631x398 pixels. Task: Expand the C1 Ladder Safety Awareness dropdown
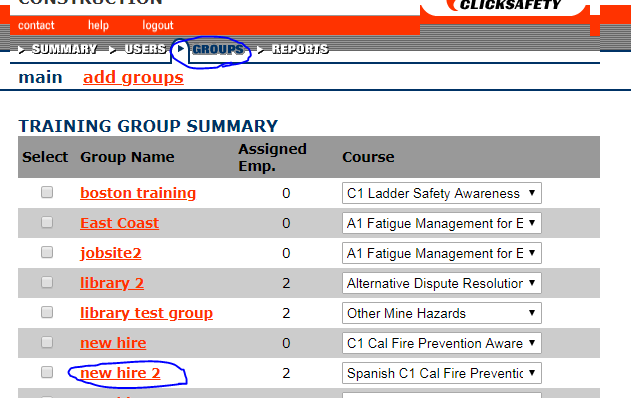442,193
